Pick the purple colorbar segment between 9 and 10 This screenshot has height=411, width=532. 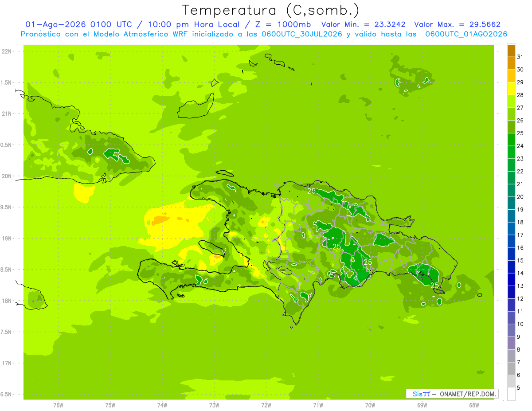pos(511,330)
